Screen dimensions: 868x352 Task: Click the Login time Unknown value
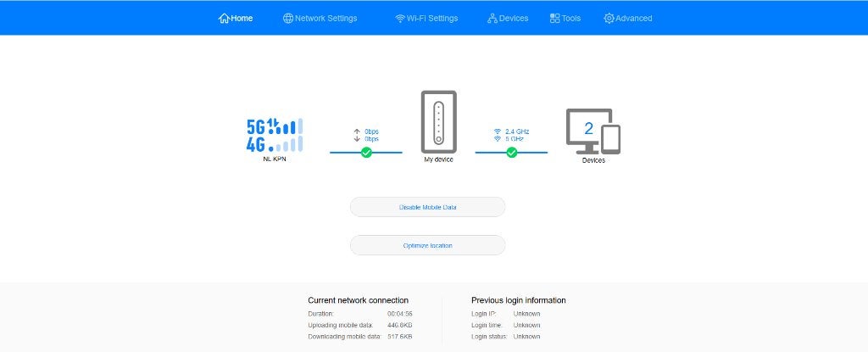point(526,325)
